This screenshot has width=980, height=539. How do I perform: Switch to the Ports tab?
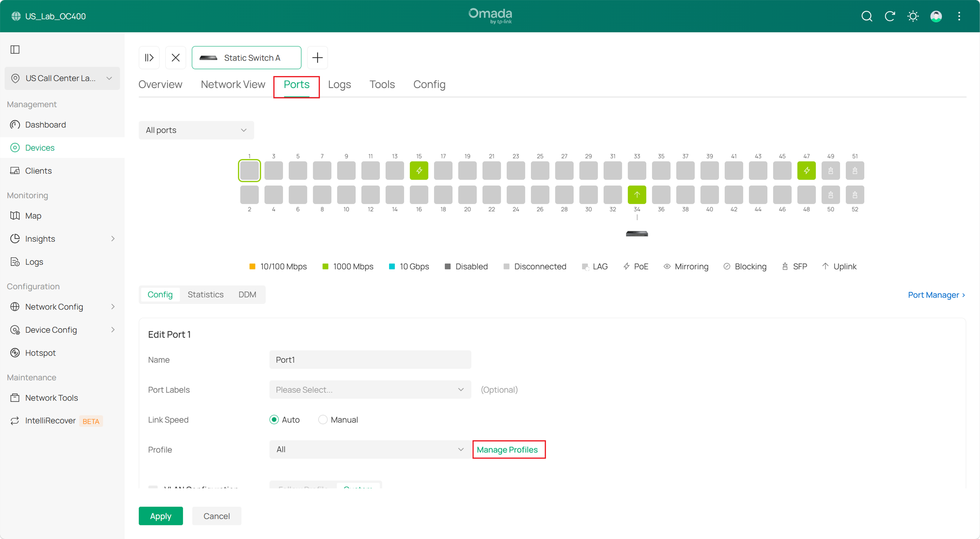point(297,84)
